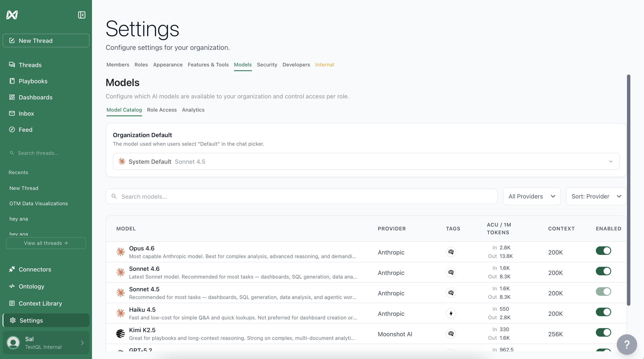This screenshot has height=359, width=644.
Task: Click View all threads link
Action: [x=46, y=243]
